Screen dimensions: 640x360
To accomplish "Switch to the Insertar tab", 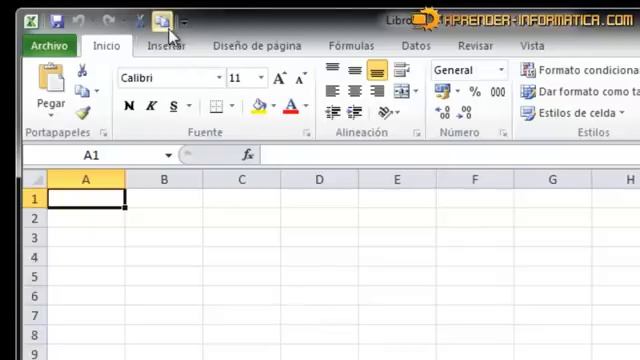I will coord(167,46).
